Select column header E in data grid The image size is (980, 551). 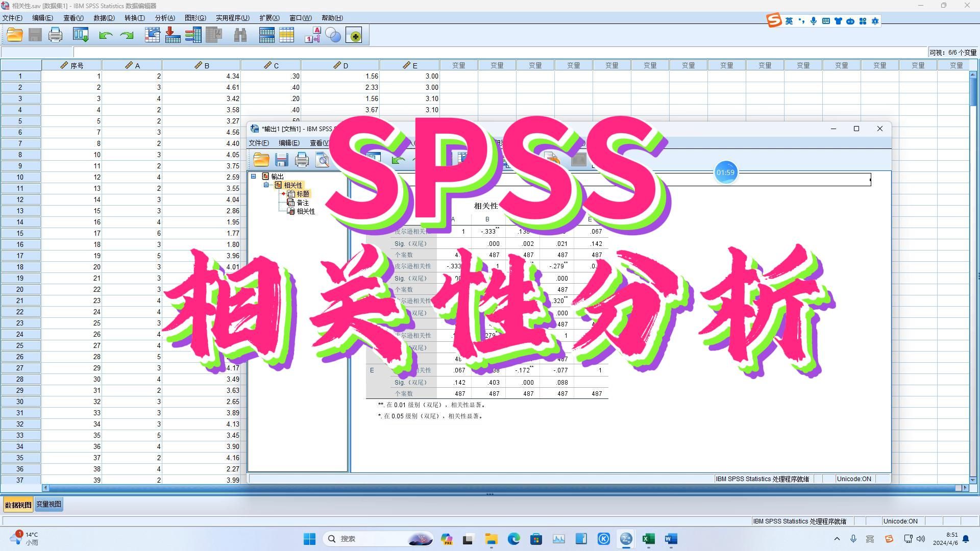pos(410,65)
